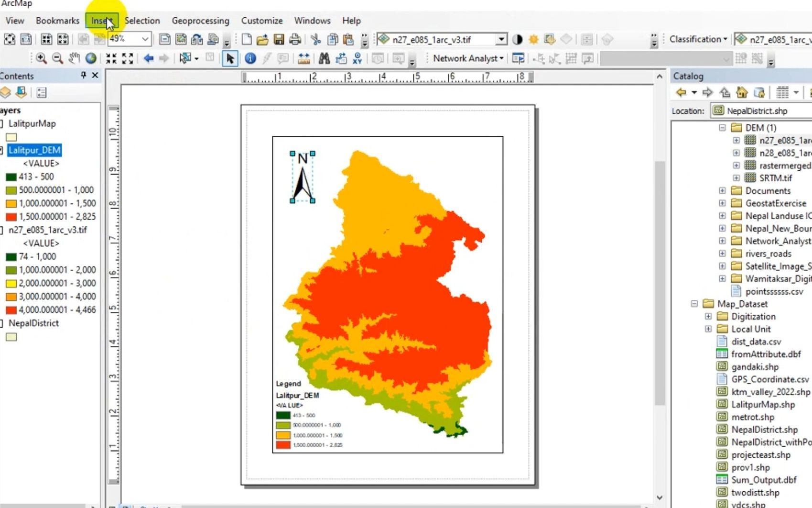Open the Go To XY tool
This screenshot has width=812, height=508.
click(357, 59)
